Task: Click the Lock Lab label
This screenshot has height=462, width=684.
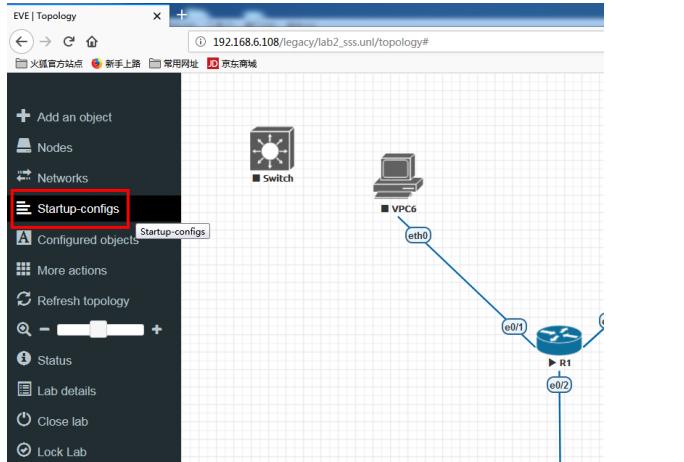Action: [x=62, y=452]
